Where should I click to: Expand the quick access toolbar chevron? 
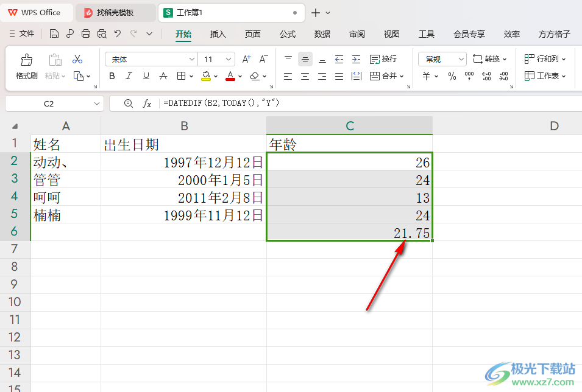[149, 33]
